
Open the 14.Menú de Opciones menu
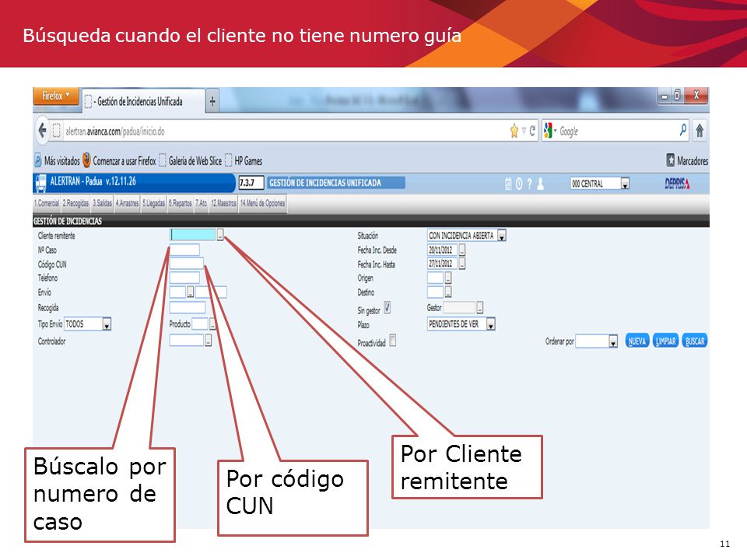tap(262, 203)
